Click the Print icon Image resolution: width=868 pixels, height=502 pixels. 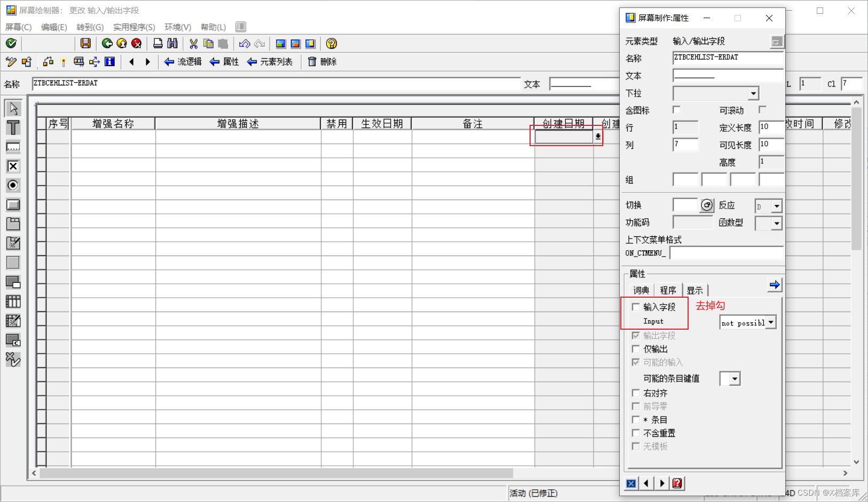[158, 44]
